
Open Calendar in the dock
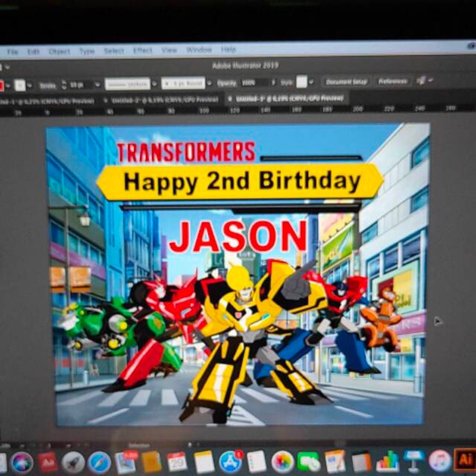tap(177, 462)
